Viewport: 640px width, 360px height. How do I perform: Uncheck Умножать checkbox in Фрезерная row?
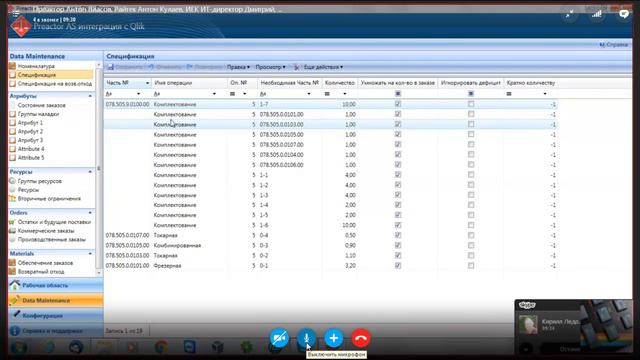[398, 265]
